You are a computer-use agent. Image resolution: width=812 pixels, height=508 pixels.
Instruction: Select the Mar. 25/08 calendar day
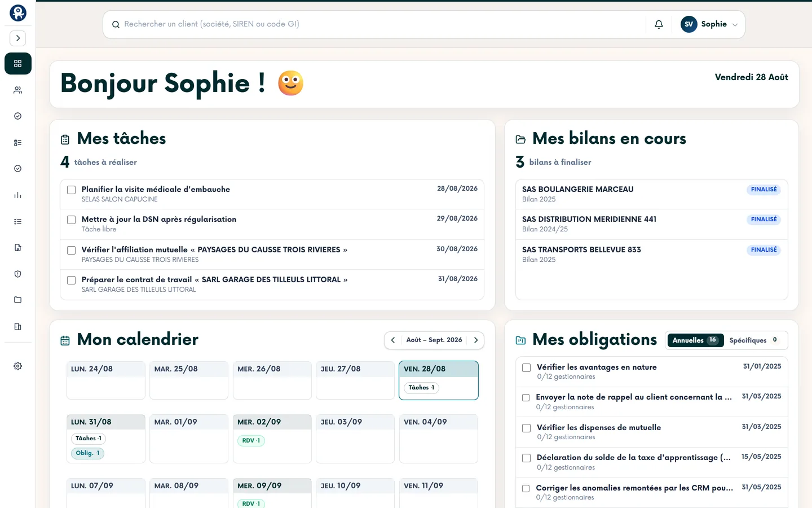pos(189,380)
